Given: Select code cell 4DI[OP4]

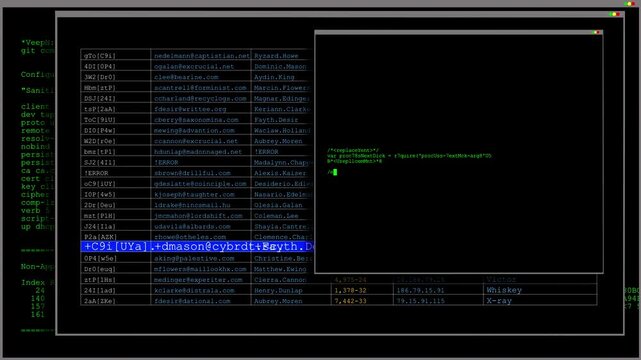Looking at the screenshot, I should tap(100, 67).
